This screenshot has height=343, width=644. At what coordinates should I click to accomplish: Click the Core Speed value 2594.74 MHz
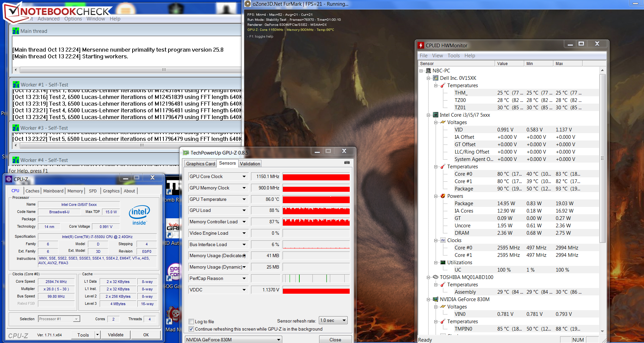(56, 282)
